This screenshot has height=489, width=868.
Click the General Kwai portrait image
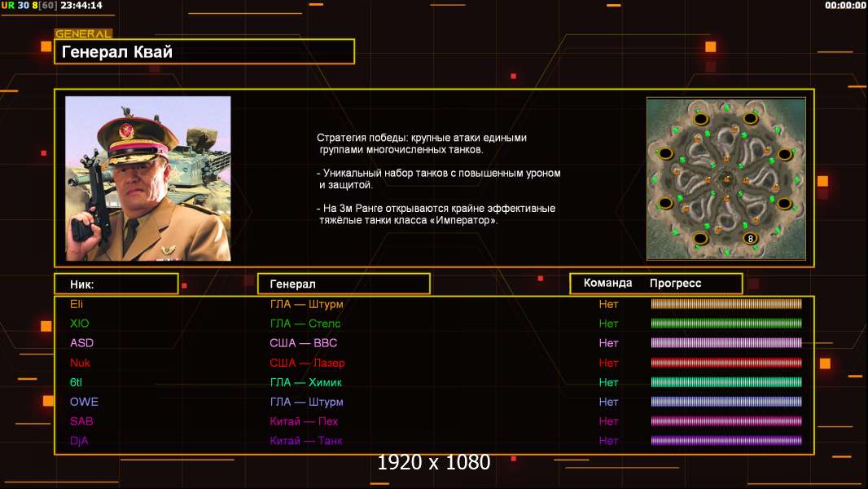tap(147, 178)
